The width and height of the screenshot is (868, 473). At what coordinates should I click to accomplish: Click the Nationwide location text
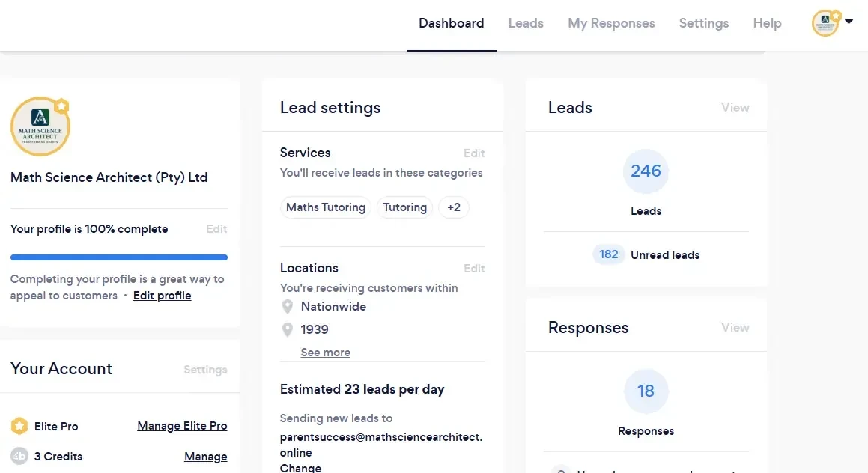(333, 307)
